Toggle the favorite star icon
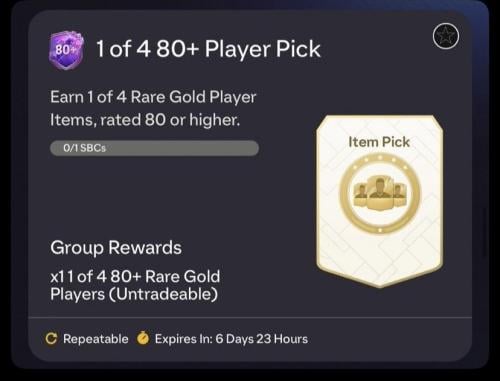 [446, 36]
